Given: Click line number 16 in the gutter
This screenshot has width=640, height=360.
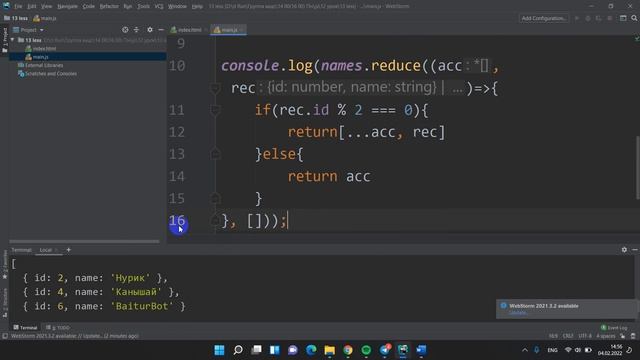Looking at the screenshot, I should tap(177, 221).
